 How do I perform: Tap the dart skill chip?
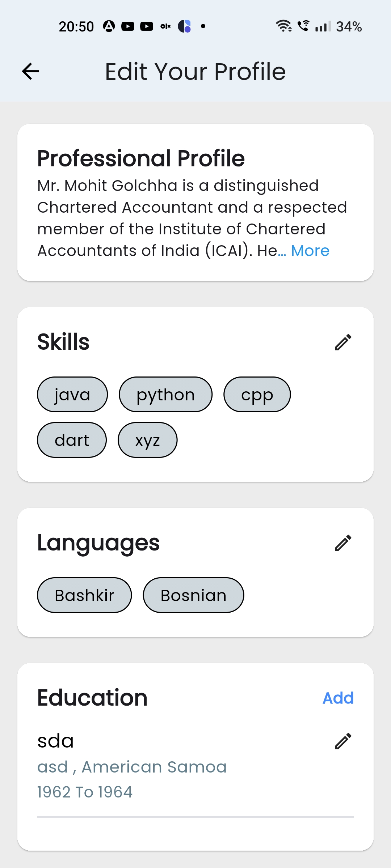coord(72,440)
